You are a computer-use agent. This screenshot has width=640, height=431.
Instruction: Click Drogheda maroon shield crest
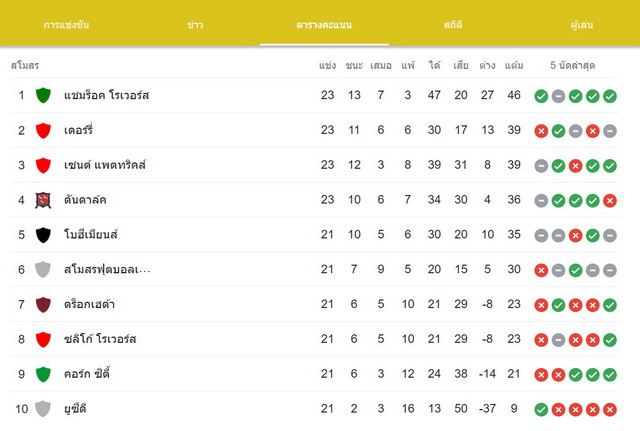(x=43, y=304)
